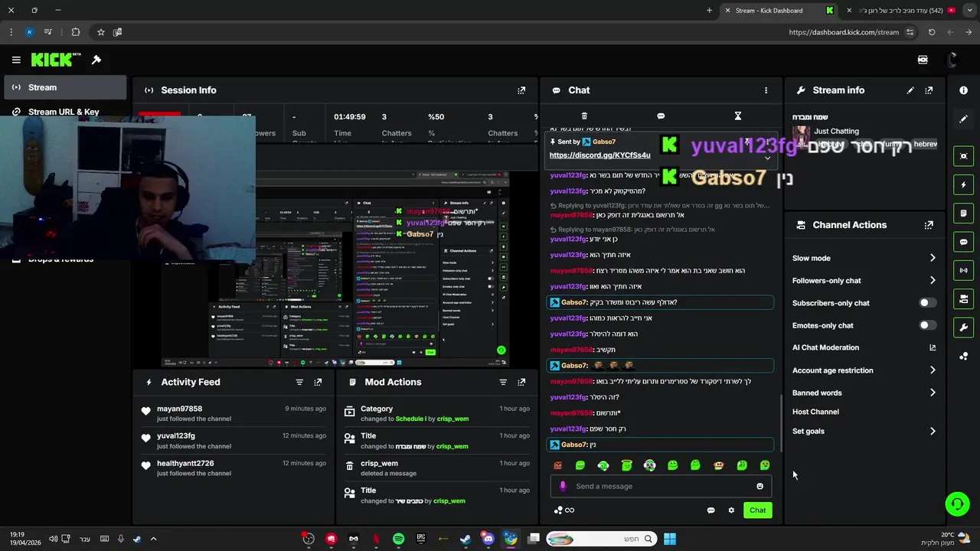This screenshot has width=980, height=551.
Task: Click the broadcast signal icon in right sidebar
Action: [963, 270]
